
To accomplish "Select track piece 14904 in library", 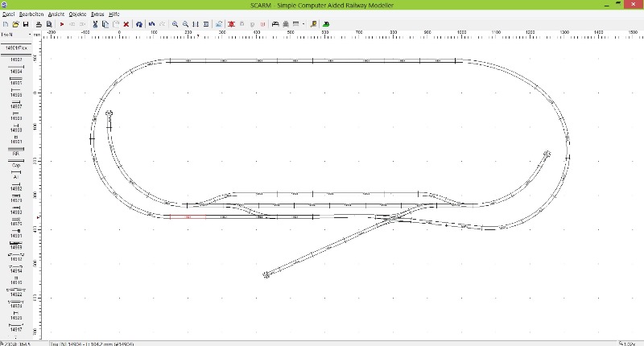I will (x=16, y=69).
